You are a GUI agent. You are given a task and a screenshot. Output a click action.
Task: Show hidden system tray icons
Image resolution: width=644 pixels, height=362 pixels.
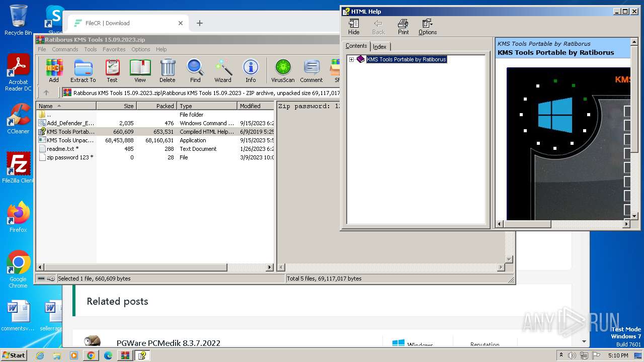tap(561, 355)
